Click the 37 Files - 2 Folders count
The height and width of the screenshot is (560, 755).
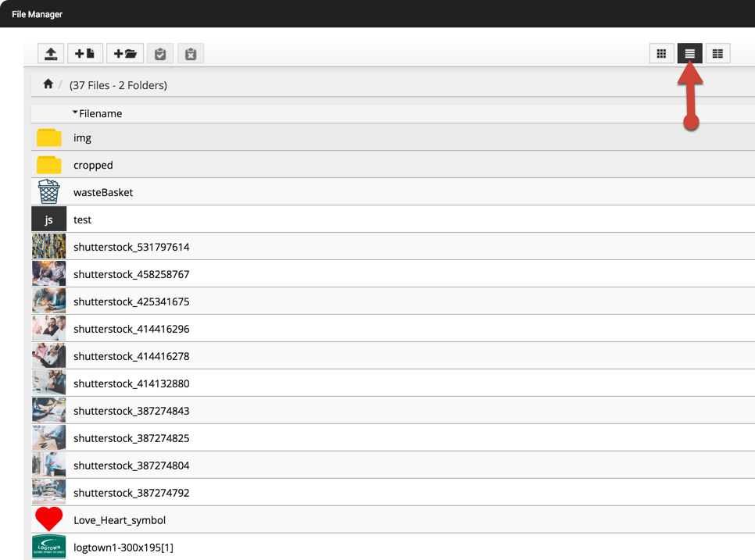pyautogui.click(x=119, y=85)
